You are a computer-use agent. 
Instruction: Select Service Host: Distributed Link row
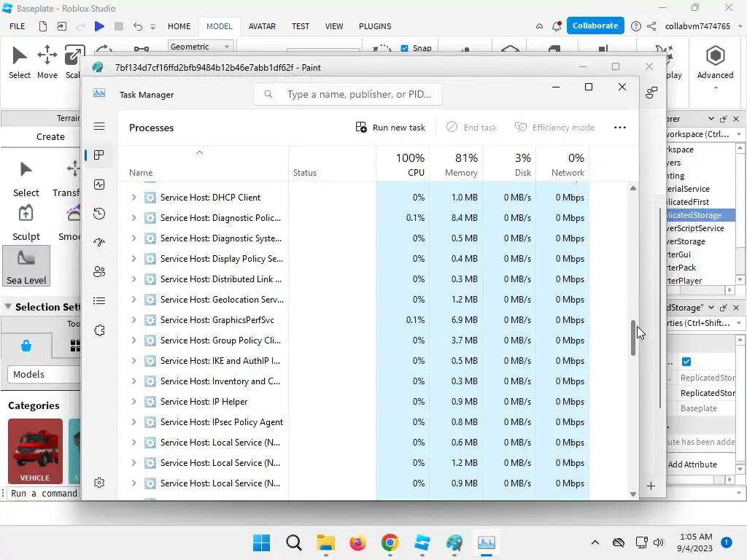354,279
